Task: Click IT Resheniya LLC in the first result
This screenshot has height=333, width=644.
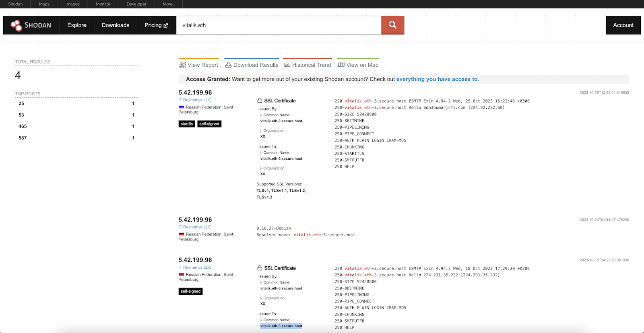Action: 195,100
